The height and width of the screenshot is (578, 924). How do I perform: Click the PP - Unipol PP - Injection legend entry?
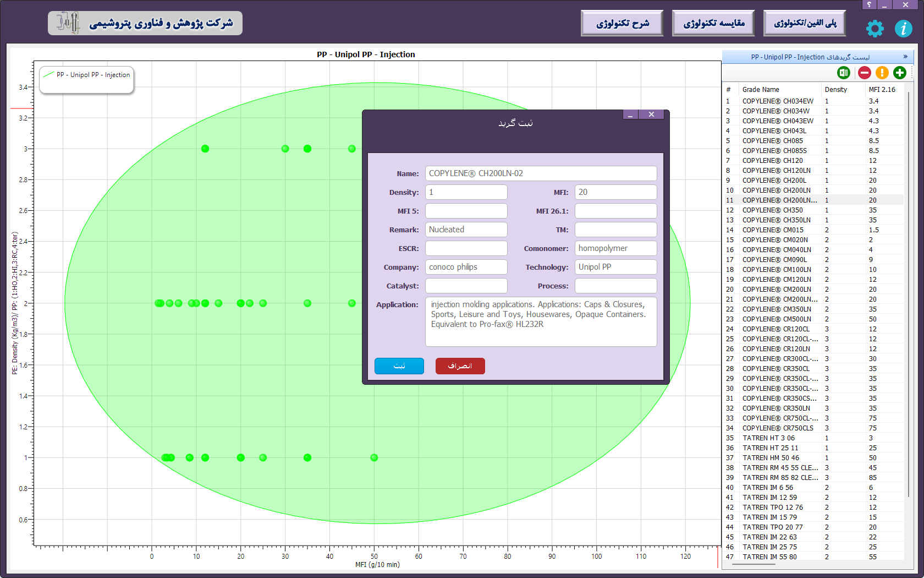(x=87, y=75)
